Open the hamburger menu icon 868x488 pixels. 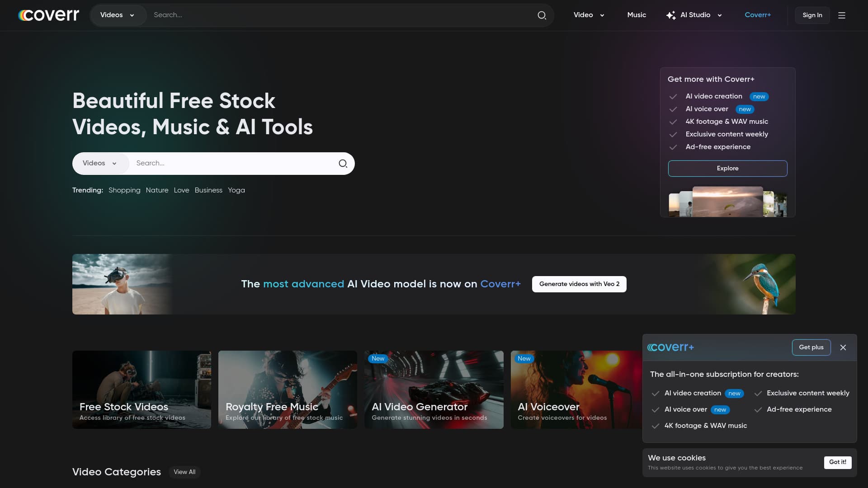click(842, 15)
